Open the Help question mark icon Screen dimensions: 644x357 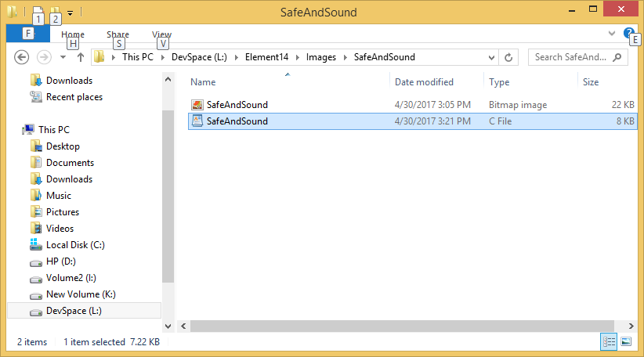[628, 34]
